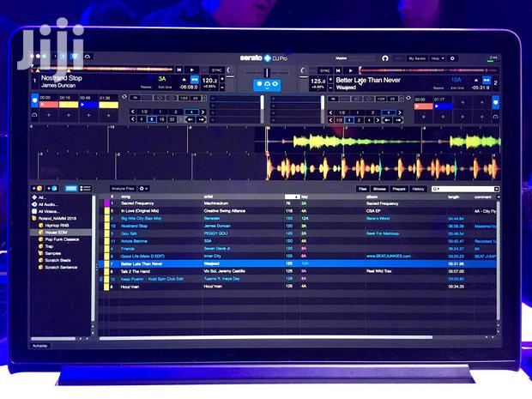This screenshot has width=532, height=399.
Task: Beat jump forward on deck 1
Action: (201, 119)
